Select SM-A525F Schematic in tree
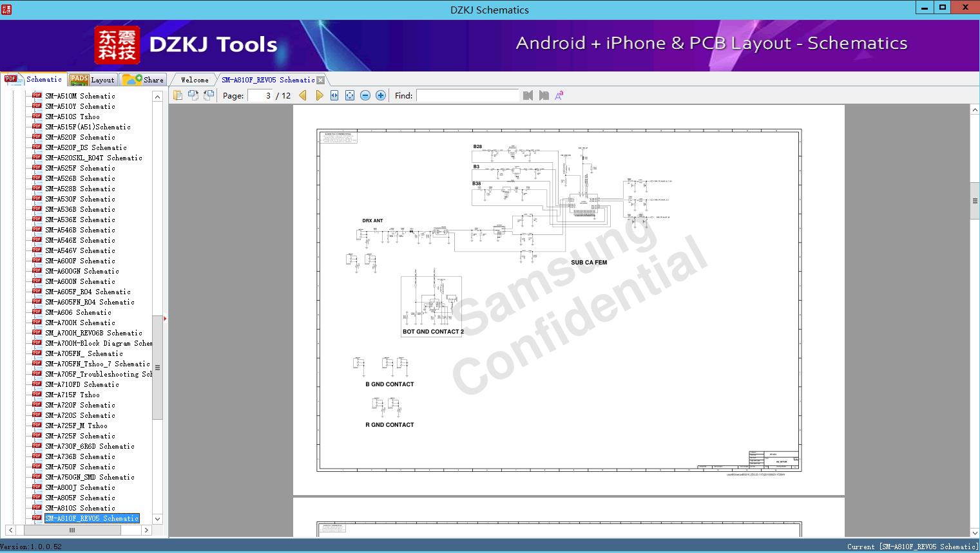The width and height of the screenshot is (980, 553). click(80, 168)
